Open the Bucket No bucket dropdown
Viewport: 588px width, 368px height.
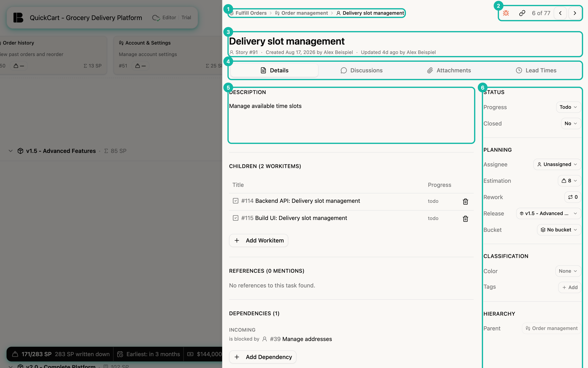coord(559,230)
